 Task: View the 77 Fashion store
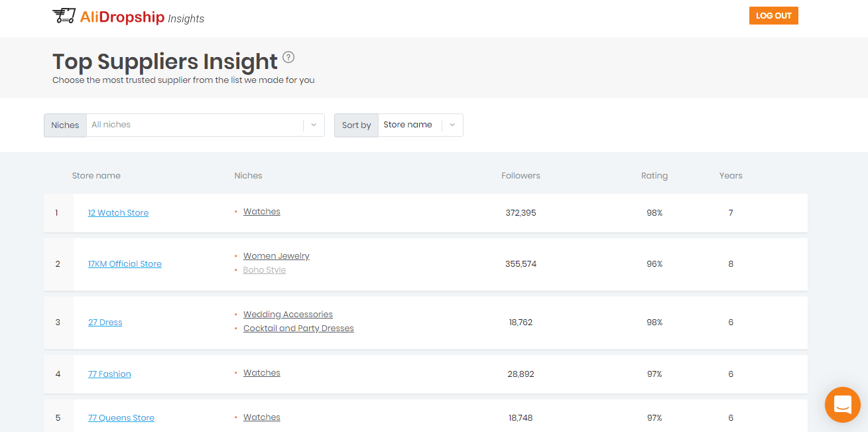(x=109, y=374)
